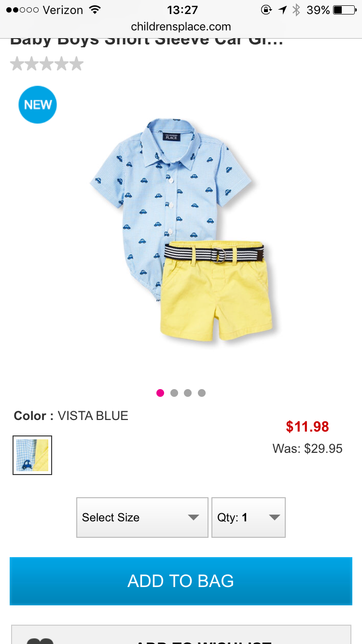This screenshot has height=644, width=362.
Task: Open the Select Size dropdown
Action: pos(142,518)
